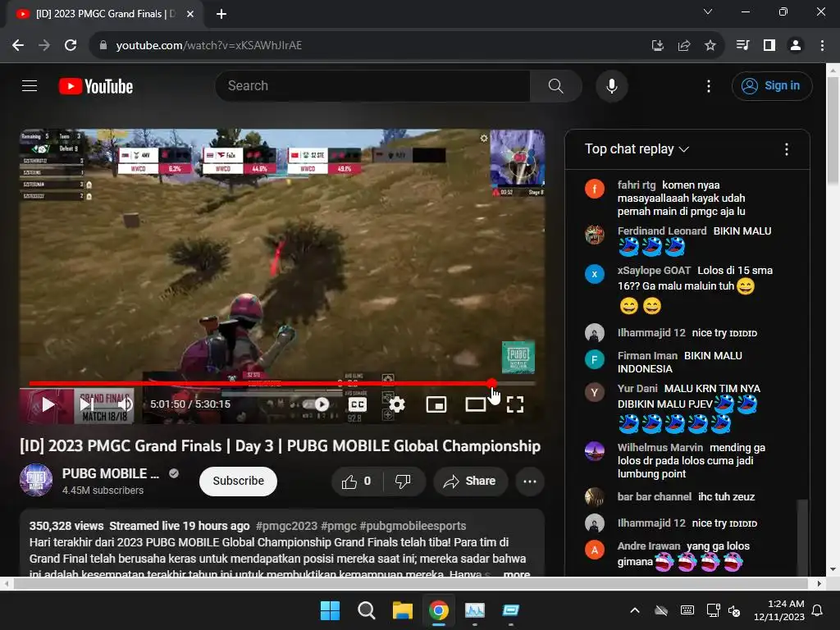Go forward in browser
Viewport: 840px width, 630px height.
[44, 46]
